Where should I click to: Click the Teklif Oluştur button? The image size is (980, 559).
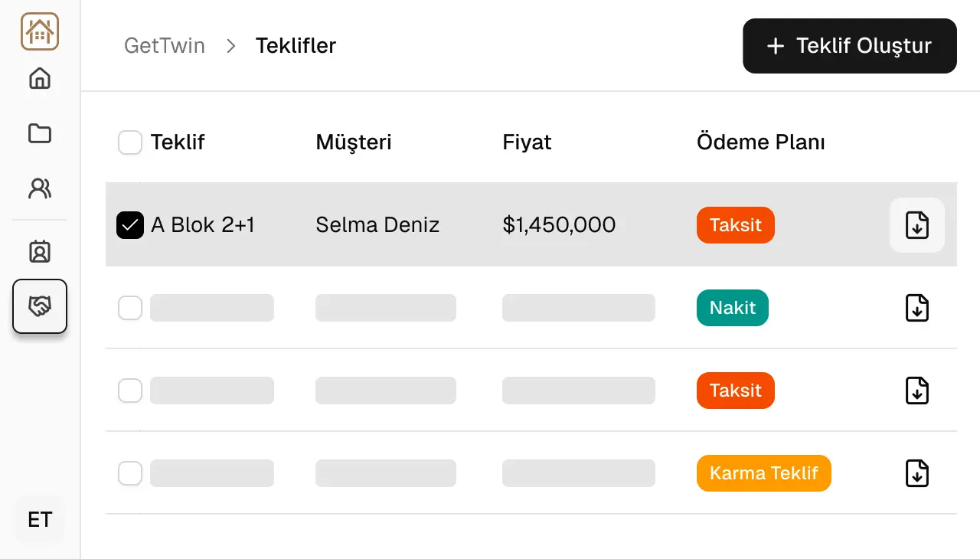click(x=849, y=46)
